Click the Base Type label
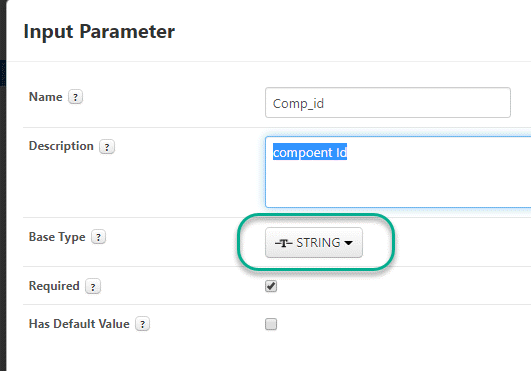 click(57, 237)
